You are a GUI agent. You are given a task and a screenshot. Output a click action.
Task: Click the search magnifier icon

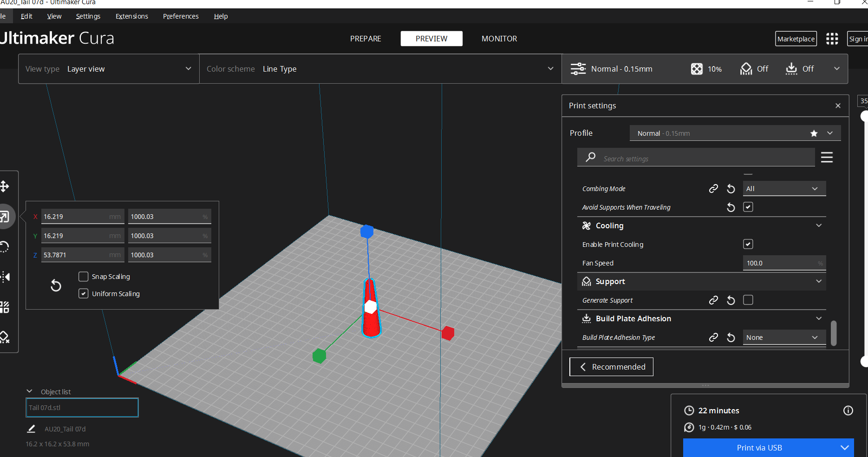[590, 157]
